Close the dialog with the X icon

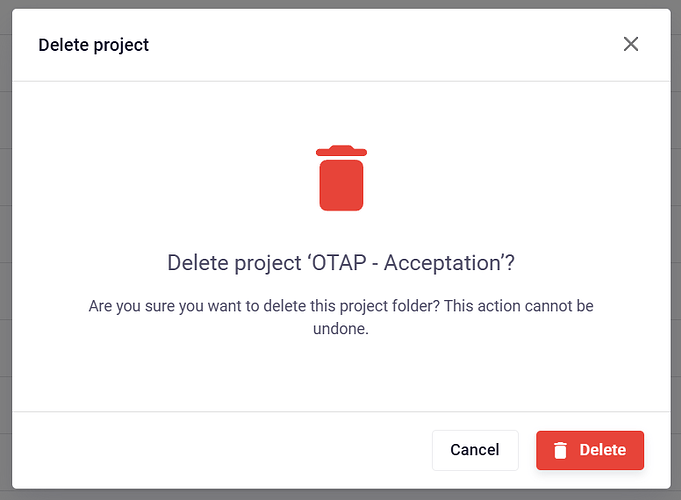631,44
